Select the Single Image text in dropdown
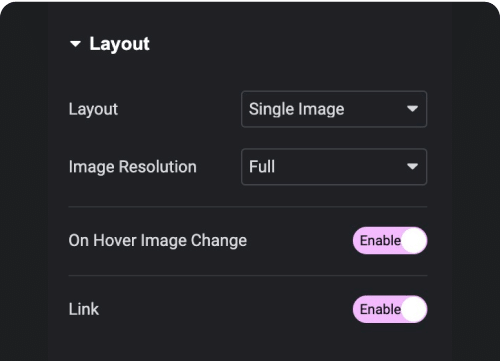 (x=297, y=109)
